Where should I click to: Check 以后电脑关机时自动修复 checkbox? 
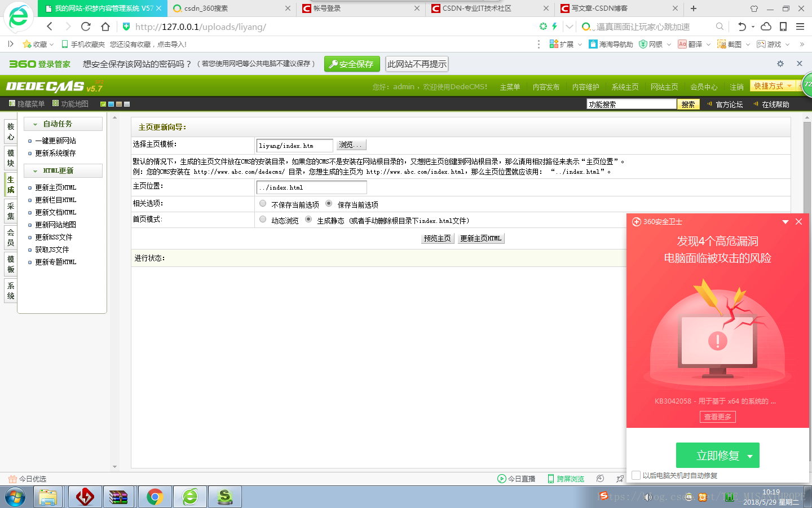(636, 475)
